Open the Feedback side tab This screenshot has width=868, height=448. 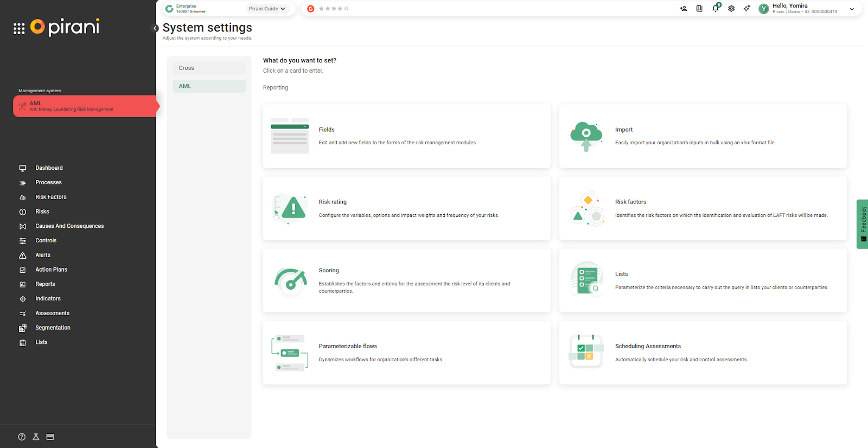point(863,224)
